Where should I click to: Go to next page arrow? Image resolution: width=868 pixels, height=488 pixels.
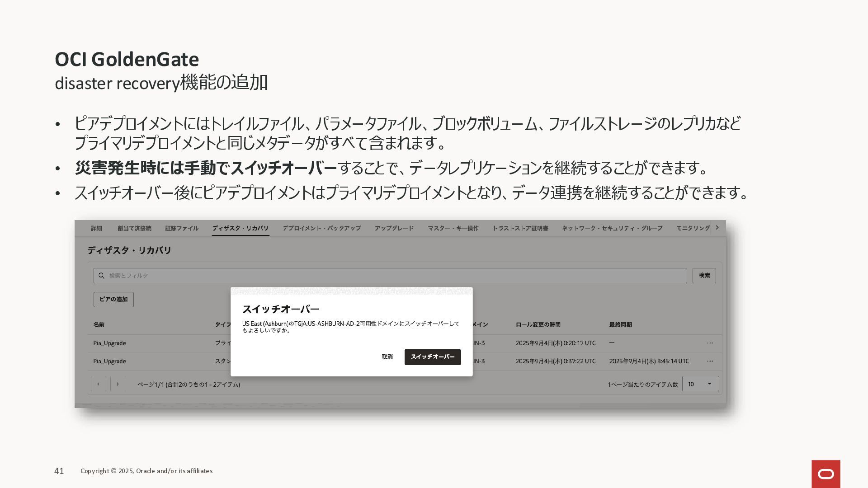tap(118, 384)
